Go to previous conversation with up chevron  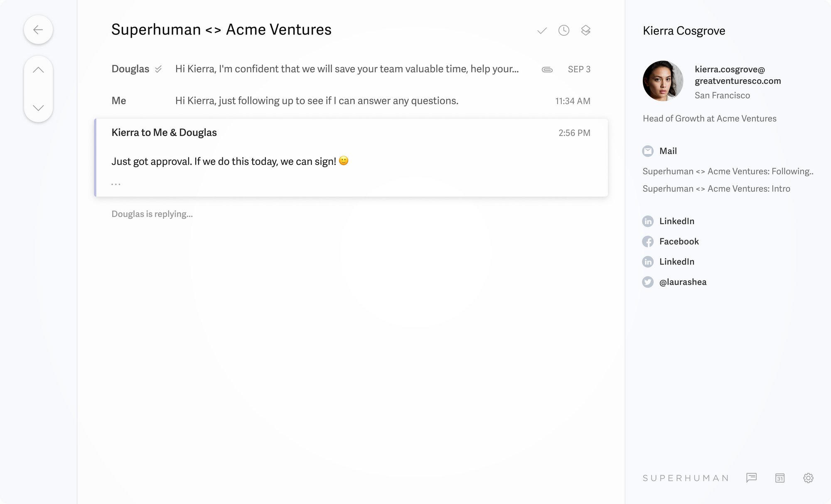[38, 70]
